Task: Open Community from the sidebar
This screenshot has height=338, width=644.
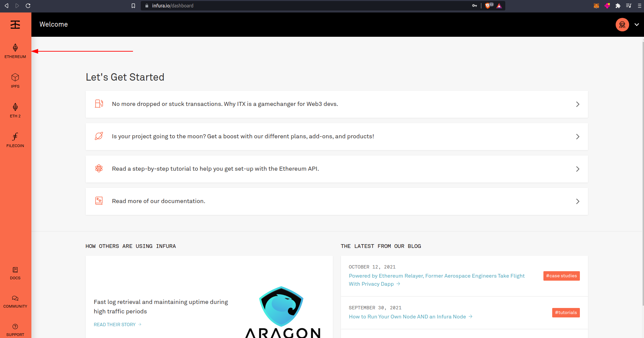Action: click(x=15, y=302)
